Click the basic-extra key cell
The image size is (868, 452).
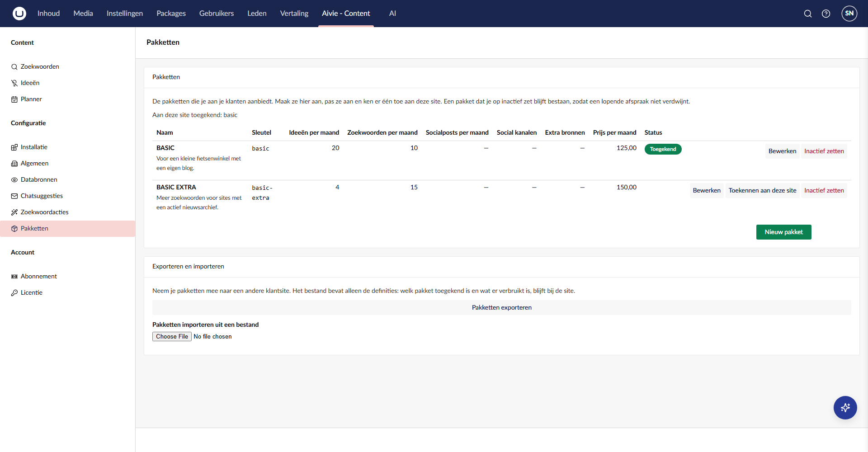click(x=262, y=193)
